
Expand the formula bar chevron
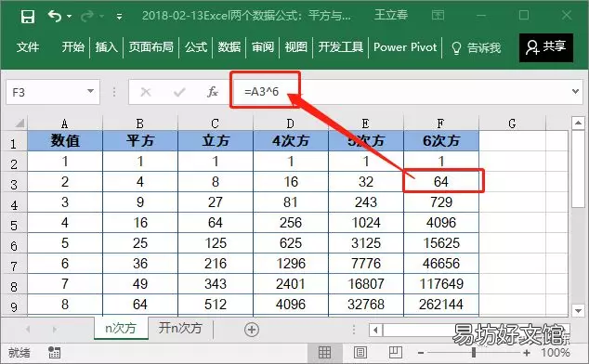coord(575,91)
